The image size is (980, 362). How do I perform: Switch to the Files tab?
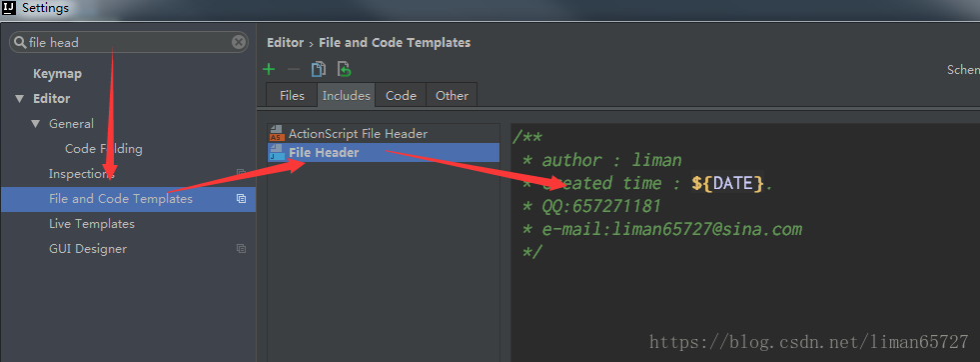pyautogui.click(x=292, y=96)
